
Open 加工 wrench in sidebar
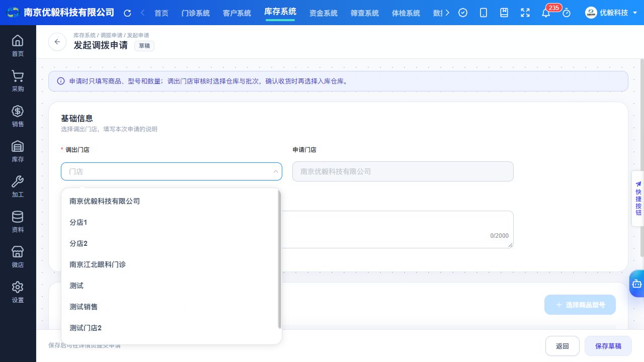click(18, 187)
